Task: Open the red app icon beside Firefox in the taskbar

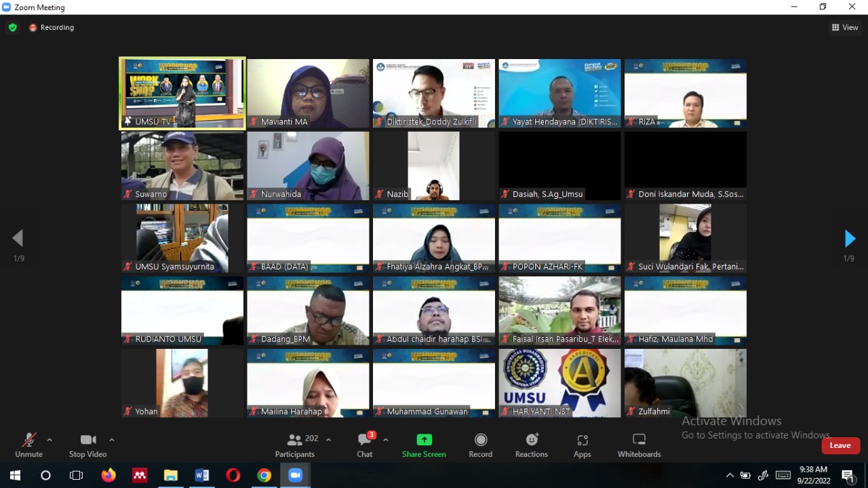Action: point(140,475)
